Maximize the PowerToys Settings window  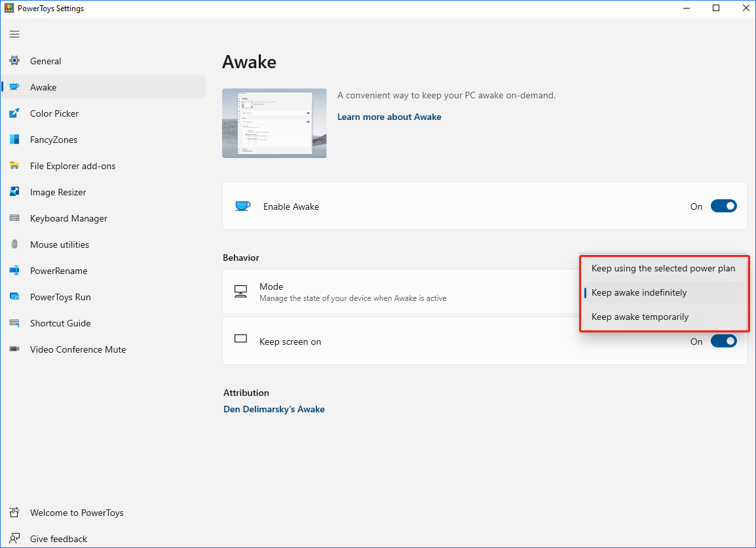[x=716, y=9]
